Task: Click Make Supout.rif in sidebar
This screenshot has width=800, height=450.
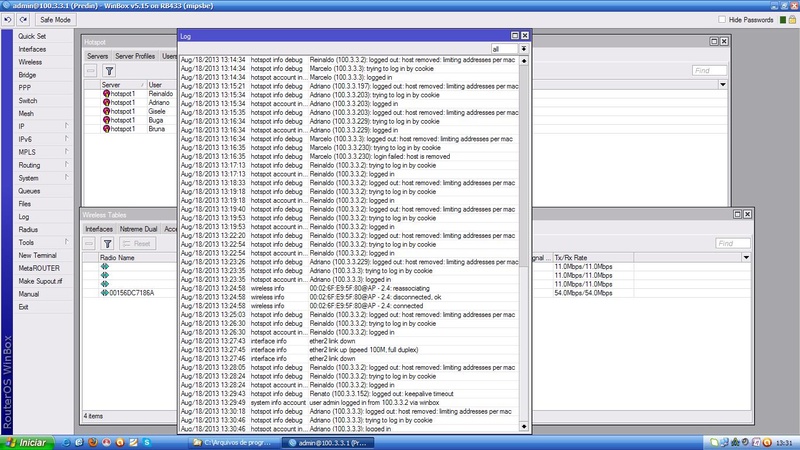Action: pyautogui.click(x=40, y=281)
